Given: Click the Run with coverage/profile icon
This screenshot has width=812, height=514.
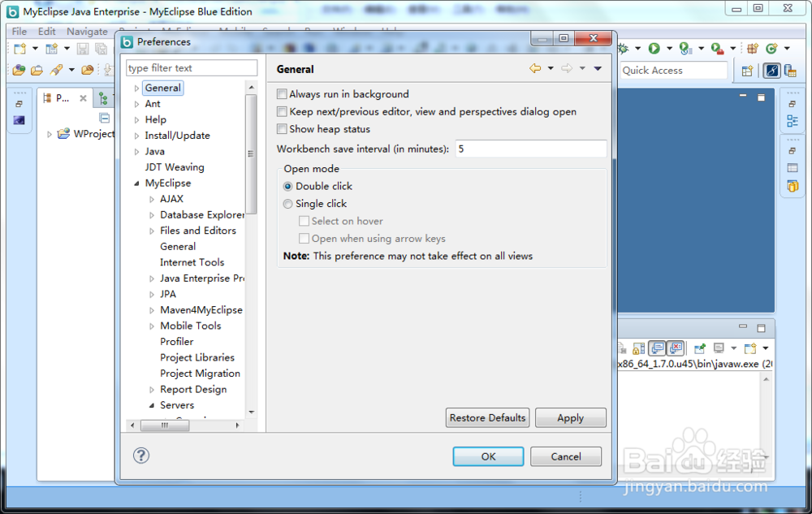Looking at the screenshot, I should pos(685,49).
